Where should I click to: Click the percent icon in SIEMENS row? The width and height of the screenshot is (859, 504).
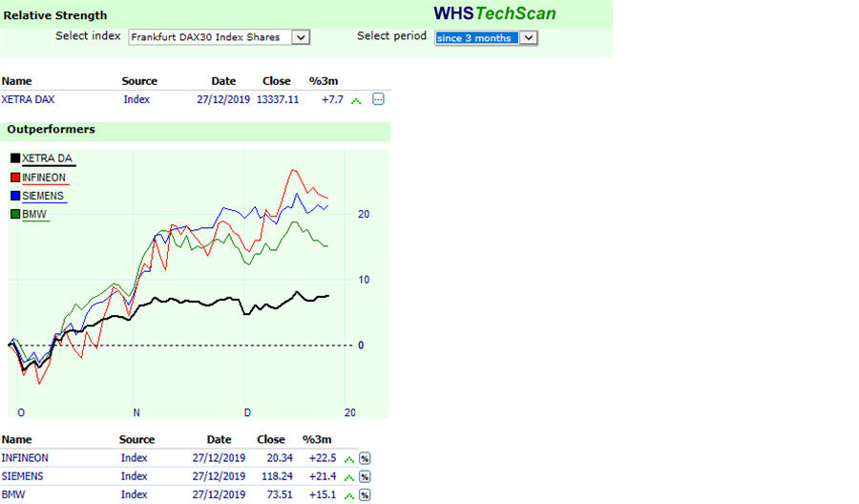pos(365,476)
